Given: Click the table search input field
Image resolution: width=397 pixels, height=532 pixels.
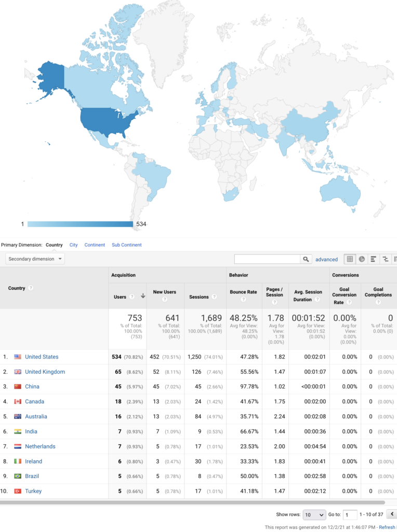Looking at the screenshot, I should [268, 259].
